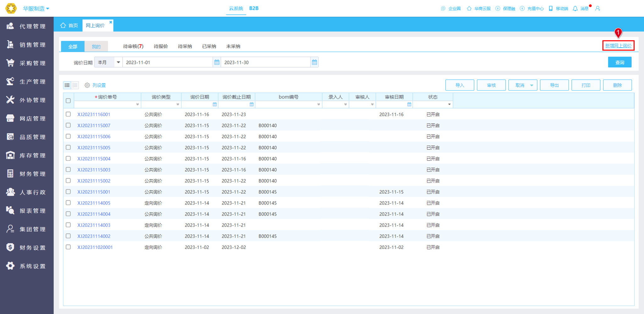Viewport: 644px width, 314px height.
Task: Open 库存管理 warehouse sidebar icon
Action: 10,155
